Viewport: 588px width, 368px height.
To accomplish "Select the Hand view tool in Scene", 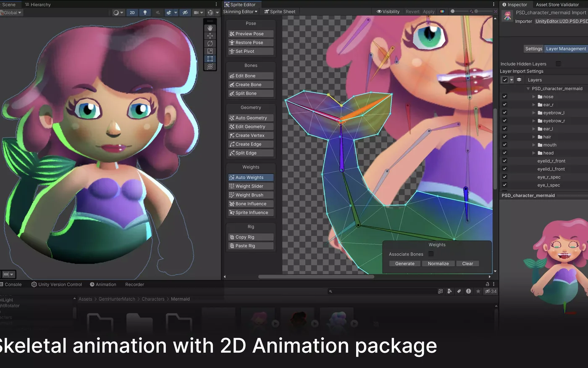I will [x=210, y=28].
